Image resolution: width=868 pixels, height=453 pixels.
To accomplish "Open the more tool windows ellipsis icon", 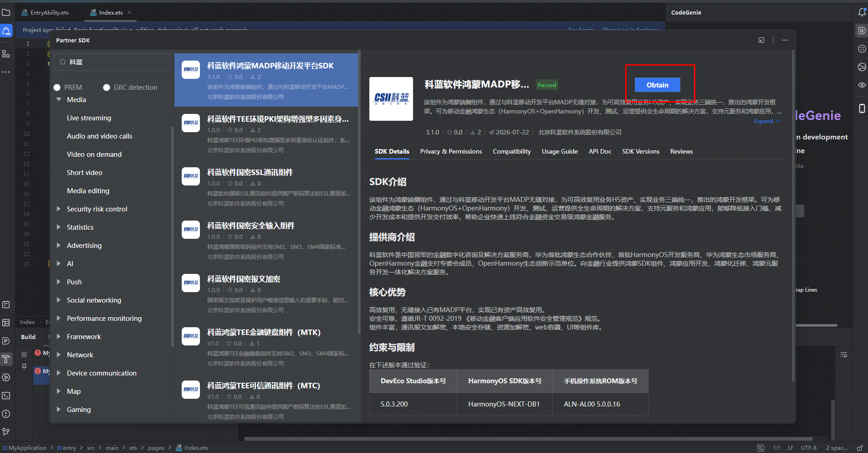I will pos(6,72).
